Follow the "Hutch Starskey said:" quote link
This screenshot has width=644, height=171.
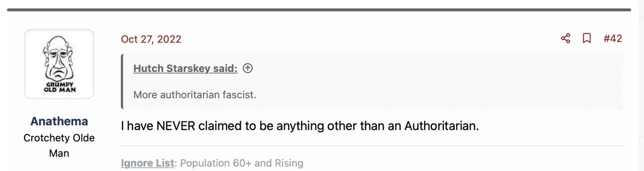185,68
